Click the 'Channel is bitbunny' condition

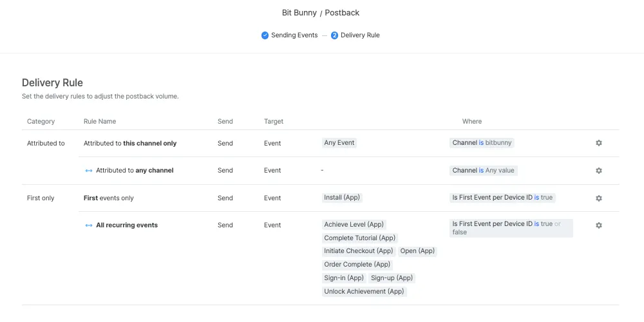(482, 143)
